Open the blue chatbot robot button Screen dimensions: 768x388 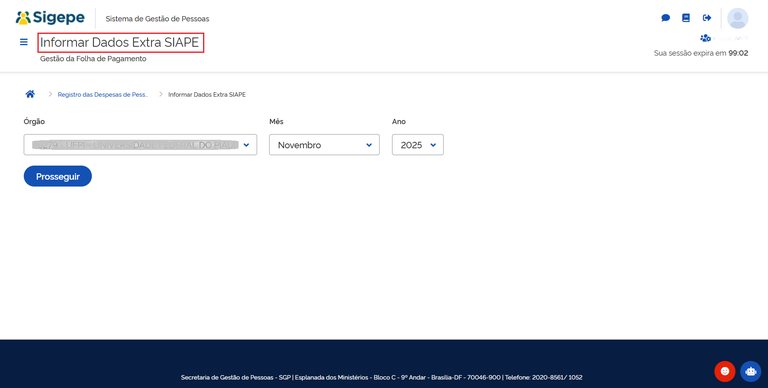click(751, 371)
